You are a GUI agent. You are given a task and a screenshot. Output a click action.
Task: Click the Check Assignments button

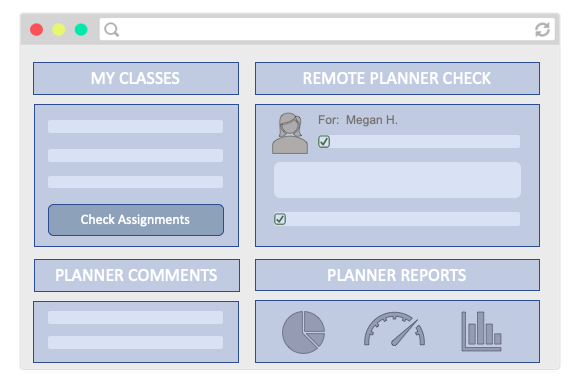click(136, 220)
